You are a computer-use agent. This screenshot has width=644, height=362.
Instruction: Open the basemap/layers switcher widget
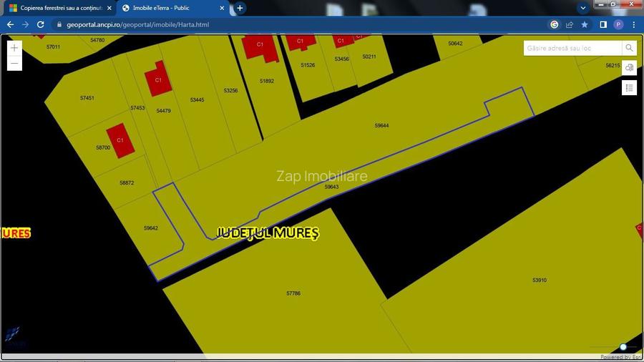[629, 67]
